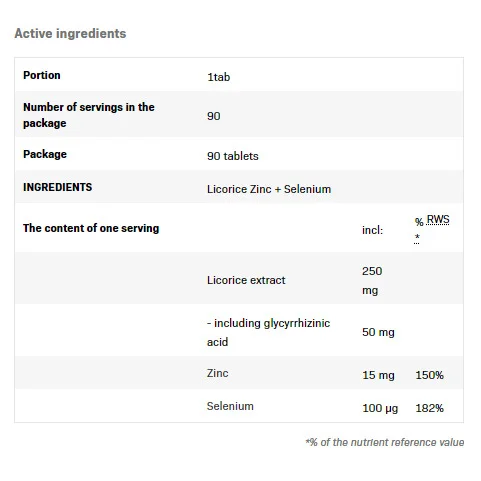Click the Selenium ingredient name

pos(230,406)
